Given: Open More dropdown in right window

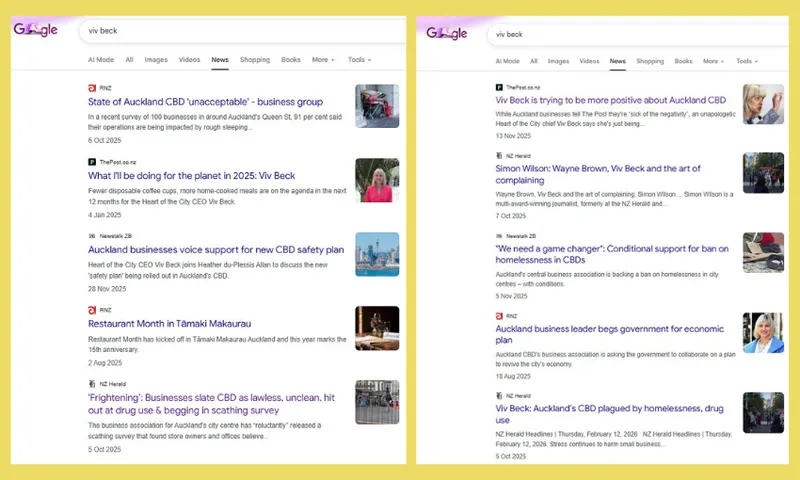Looking at the screenshot, I should pos(713,61).
